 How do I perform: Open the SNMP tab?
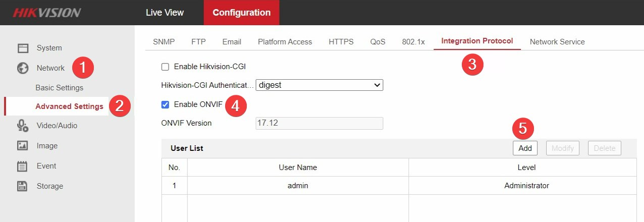click(164, 42)
